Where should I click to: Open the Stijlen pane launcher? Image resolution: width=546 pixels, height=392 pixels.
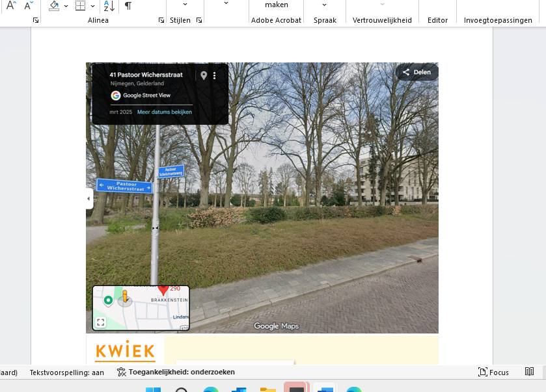coord(199,21)
